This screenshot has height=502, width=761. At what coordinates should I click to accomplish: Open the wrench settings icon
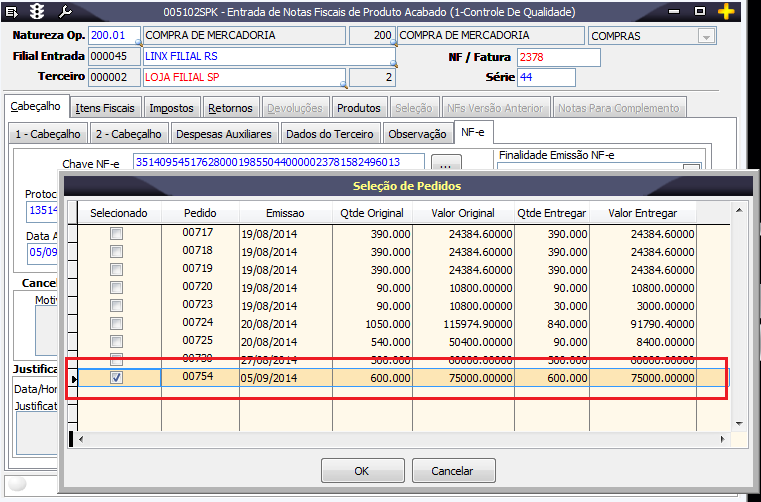click(x=65, y=11)
